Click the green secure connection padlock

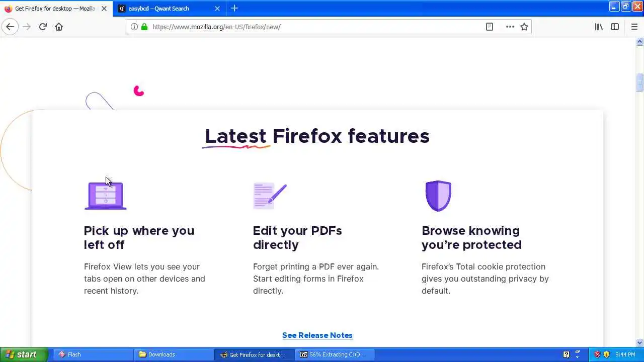[x=144, y=27]
